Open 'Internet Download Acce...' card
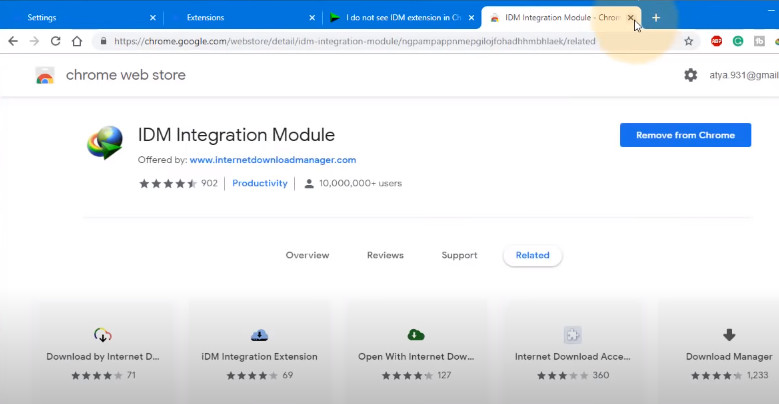 coord(572,353)
